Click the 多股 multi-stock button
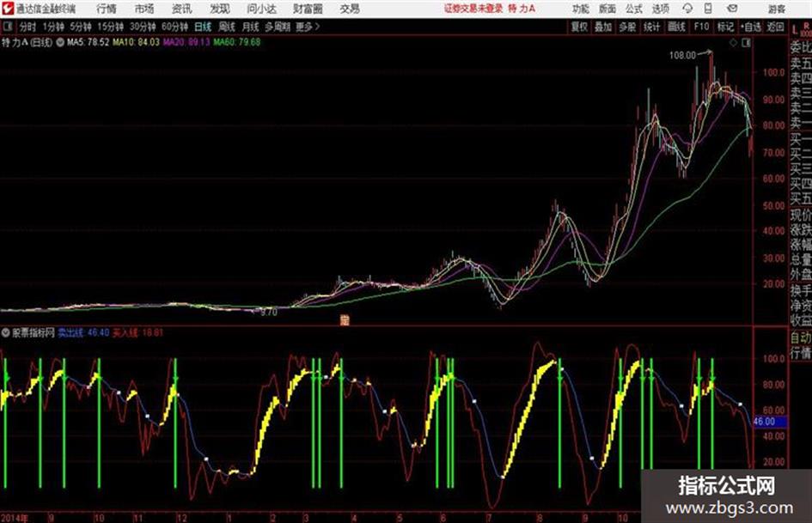The width and height of the screenshot is (812, 523). (x=627, y=27)
